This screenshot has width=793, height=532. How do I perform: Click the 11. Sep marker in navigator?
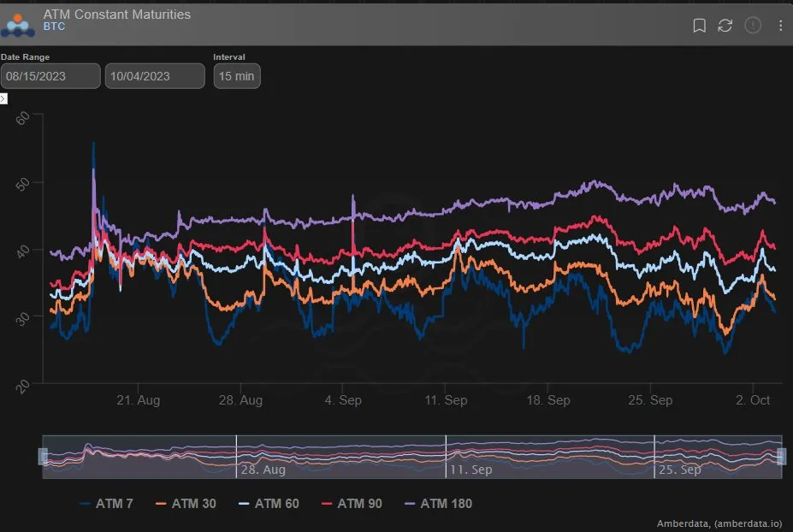tap(470, 470)
